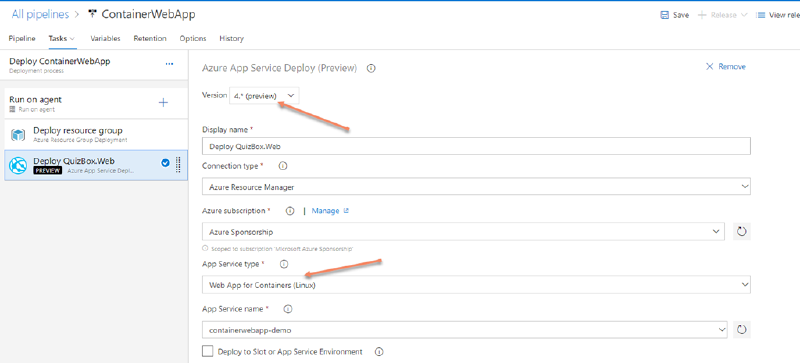
Task: Click the scope info icon under Azure Sponsorship
Action: (205, 248)
